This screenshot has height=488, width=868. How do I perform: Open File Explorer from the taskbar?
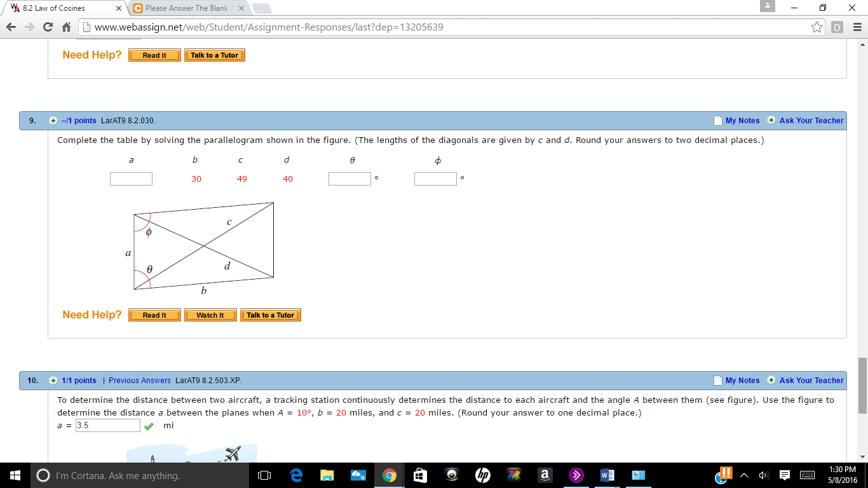(327, 475)
